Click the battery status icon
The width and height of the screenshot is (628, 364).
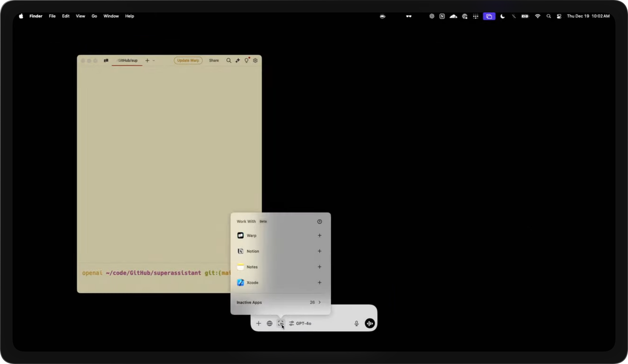[525, 16]
